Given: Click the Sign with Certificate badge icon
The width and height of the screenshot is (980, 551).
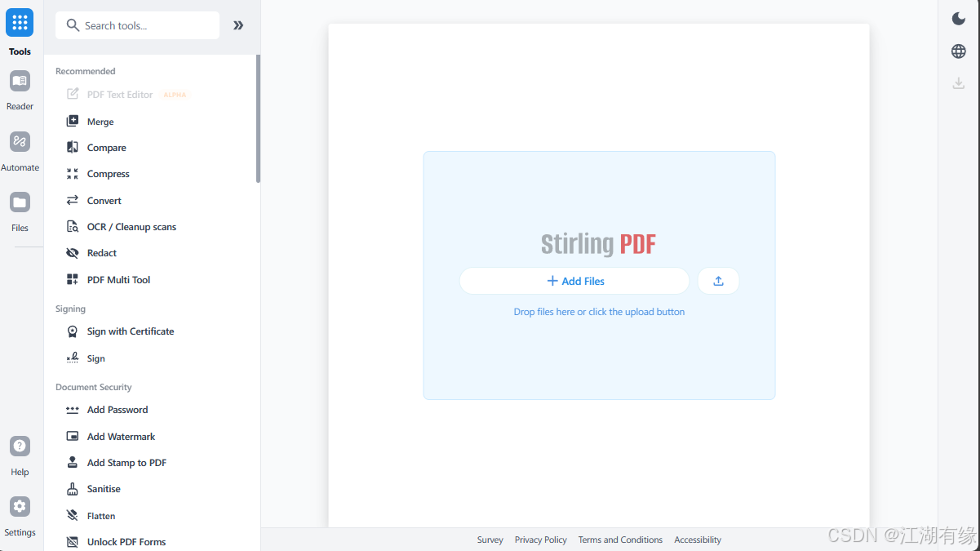Looking at the screenshot, I should click(x=73, y=331).
